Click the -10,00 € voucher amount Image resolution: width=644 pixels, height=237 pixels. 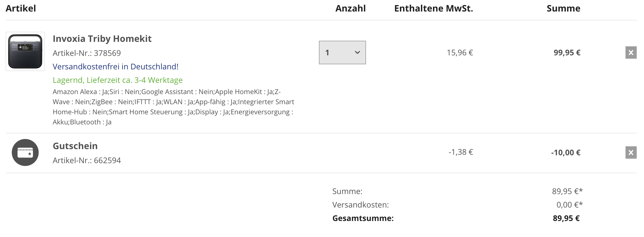tap(566, 153)
